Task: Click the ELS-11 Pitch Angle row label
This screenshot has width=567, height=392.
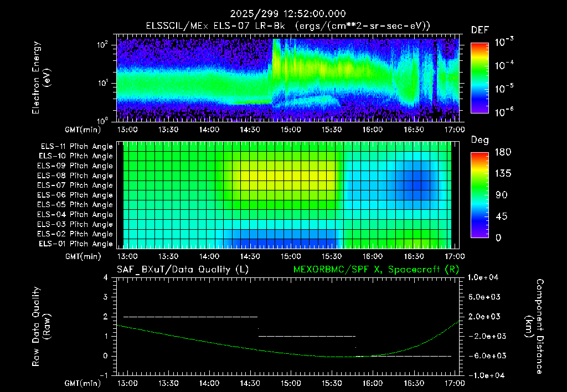Action: [x=76, y=147]
